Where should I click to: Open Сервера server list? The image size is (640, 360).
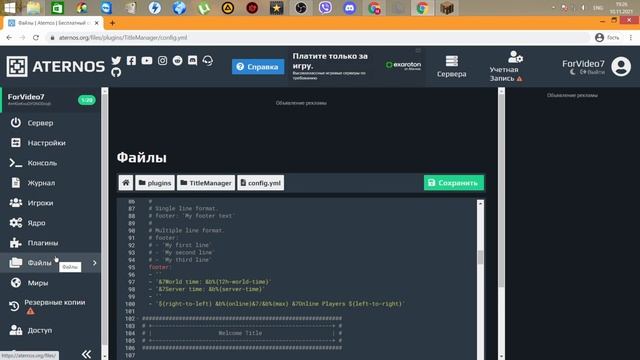pos(451,66)
